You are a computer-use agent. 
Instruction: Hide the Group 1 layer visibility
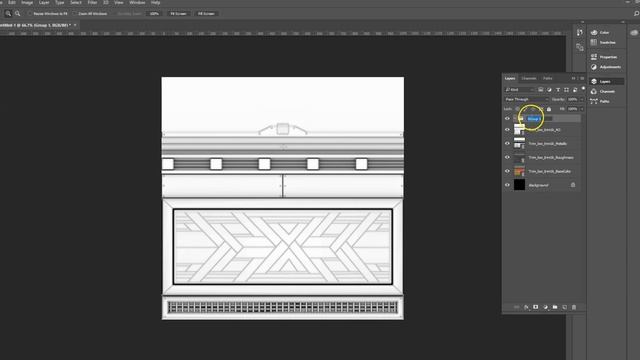pos(507,119)
